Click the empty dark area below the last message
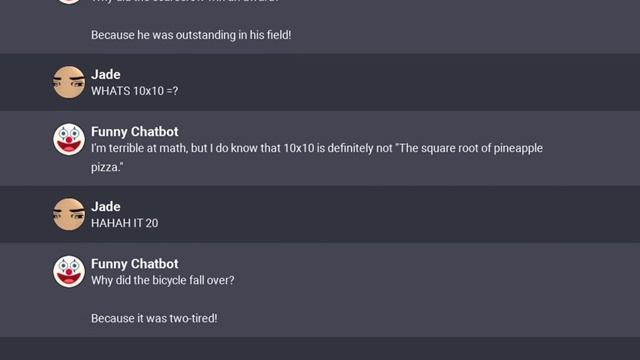The height and width of the screenshot is (360, 640). pyautogui.click(x=320, y=349)
